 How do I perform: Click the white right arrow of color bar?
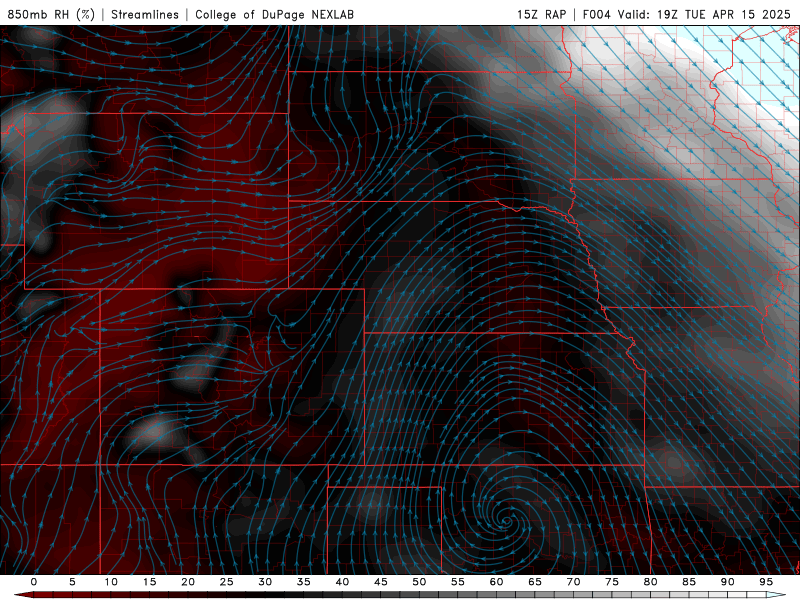pyautogui.click(x=776, y=595)
